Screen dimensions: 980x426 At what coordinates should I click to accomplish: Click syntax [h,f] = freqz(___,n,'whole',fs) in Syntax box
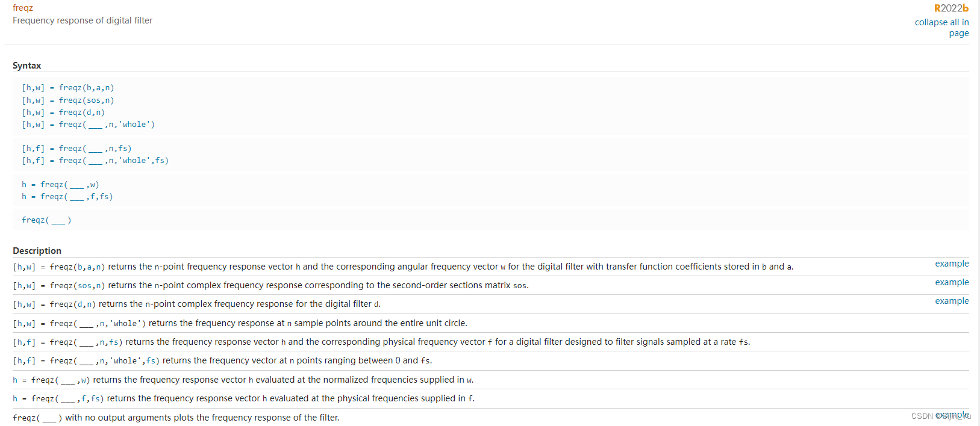click(95, 161)
